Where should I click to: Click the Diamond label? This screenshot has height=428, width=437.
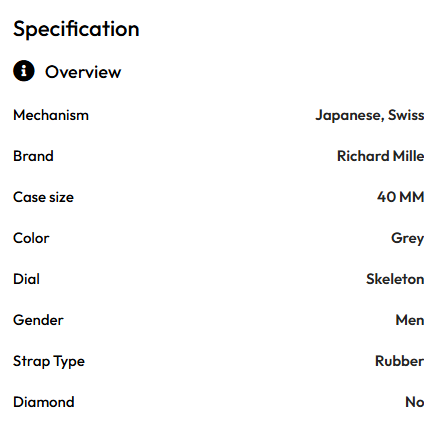[44, 402]
